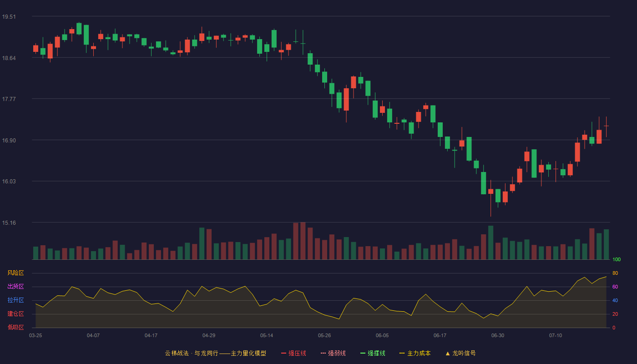This screenshot has width=637, height=364.
Task: Select the 06-17 date label
Action: tap(440, 335)
